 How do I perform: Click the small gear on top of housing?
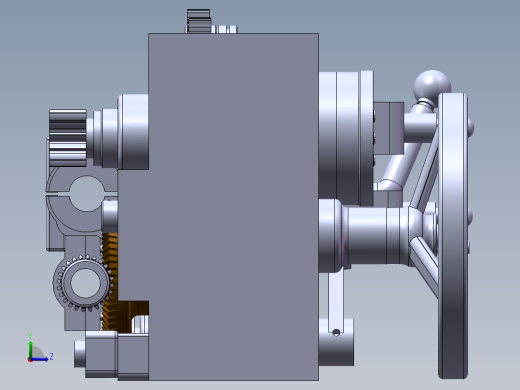pos(199,21)
